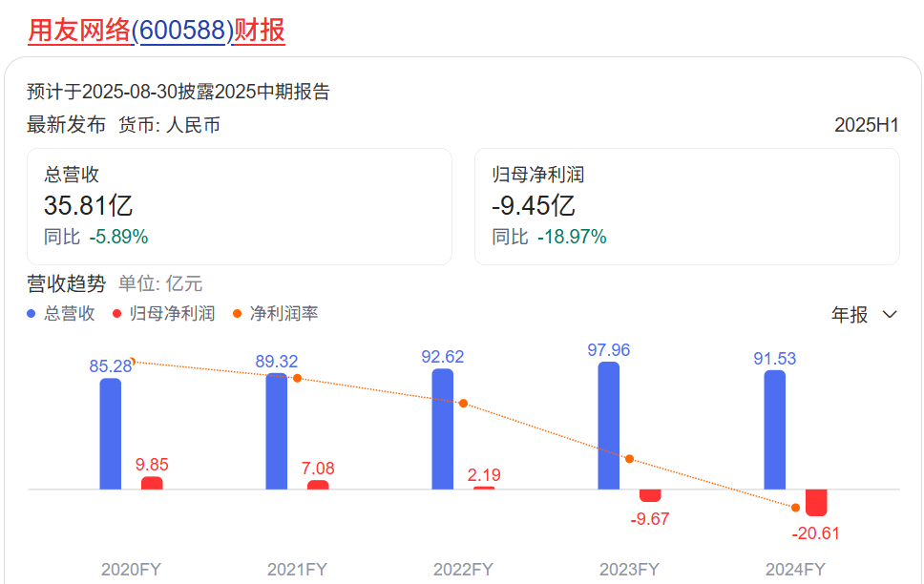Toggle the 归母净利润 legend item
Screen dimensions: 924x584
[x=164, y=314]
